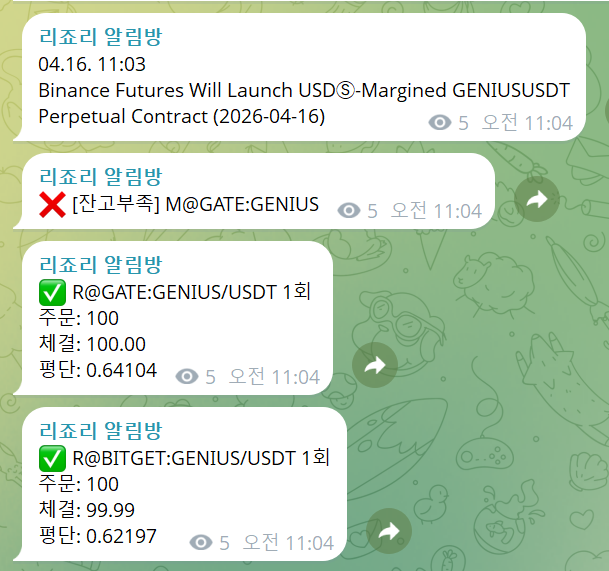
Task: Click the 체결: 99.99 line in BITGET message
Action: (x=87, y=510)
